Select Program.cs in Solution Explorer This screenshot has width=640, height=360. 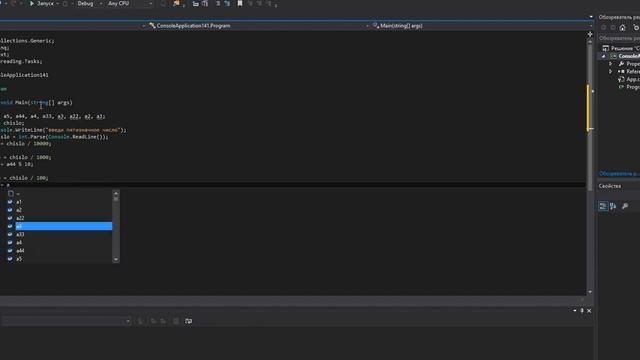629,87
